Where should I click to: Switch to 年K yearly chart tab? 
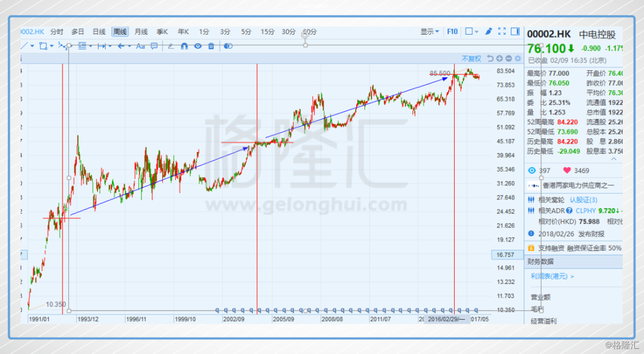click(x=183, y=32)
